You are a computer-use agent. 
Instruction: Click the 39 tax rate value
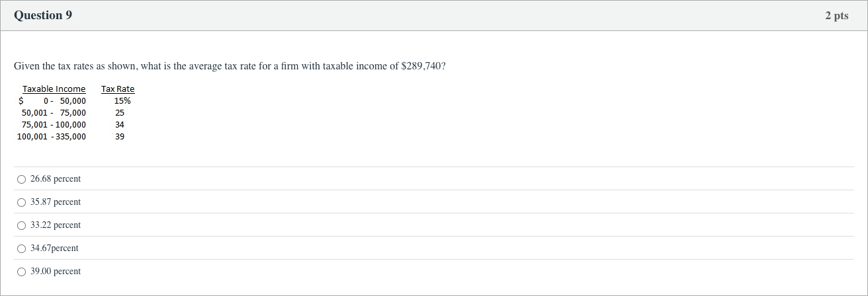tap(120, 137)
